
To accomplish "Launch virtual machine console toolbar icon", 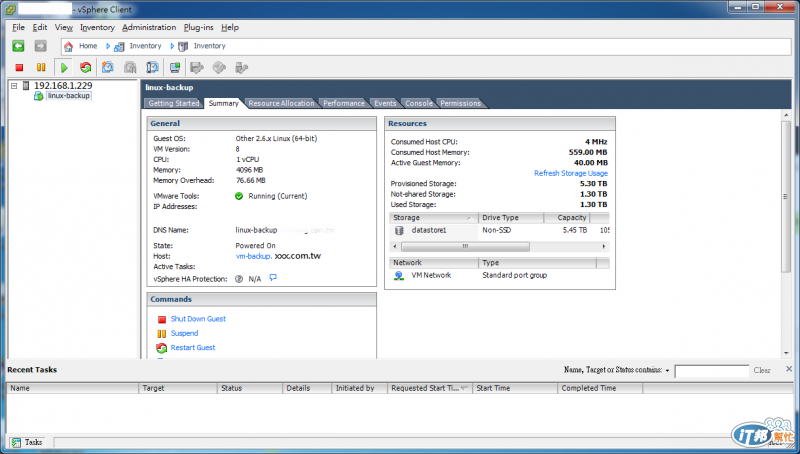I will (x=175, y=67).
